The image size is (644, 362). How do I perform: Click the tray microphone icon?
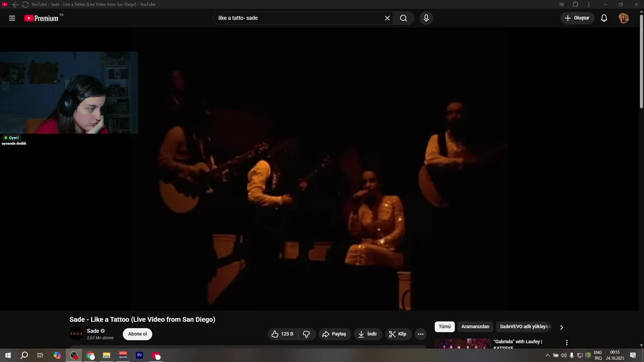(572, 355)
